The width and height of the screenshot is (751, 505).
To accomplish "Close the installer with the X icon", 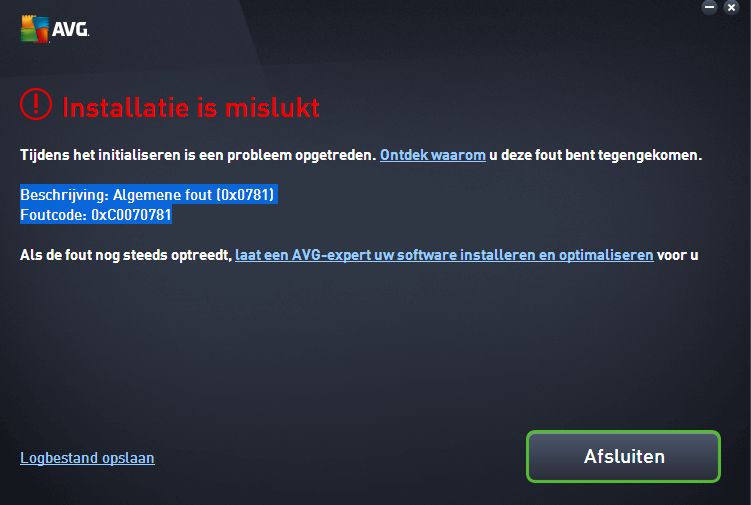I will (731, 7).
